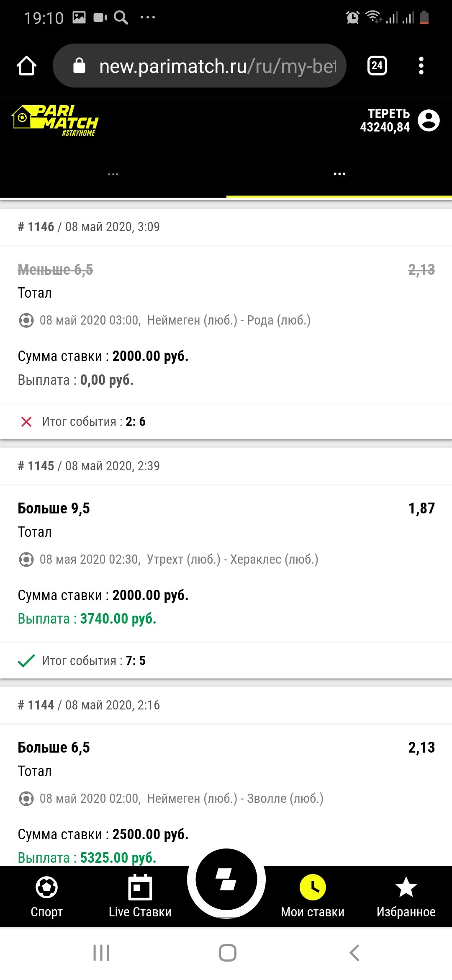452x980 pixels.
Task: Open the browser three-dot overflow menu
Action: tap(421, 66)
